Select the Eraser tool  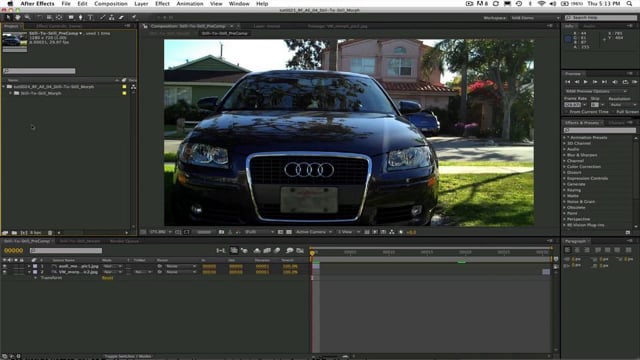point(121,18)
